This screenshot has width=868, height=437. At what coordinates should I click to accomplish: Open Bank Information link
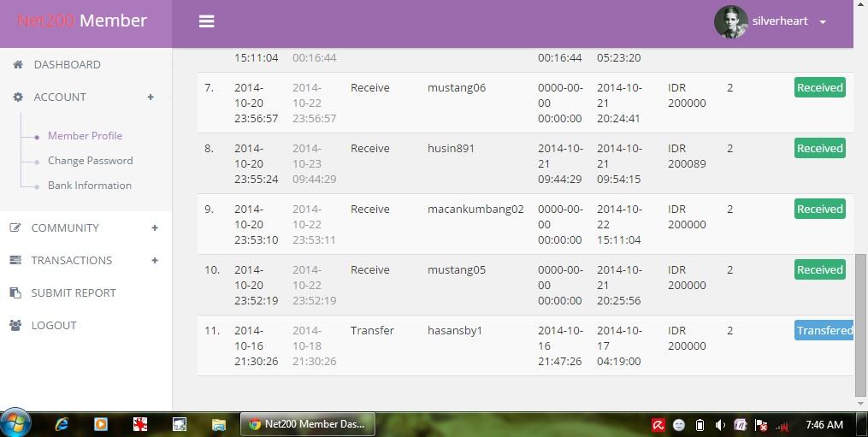[x=90, y=186]
